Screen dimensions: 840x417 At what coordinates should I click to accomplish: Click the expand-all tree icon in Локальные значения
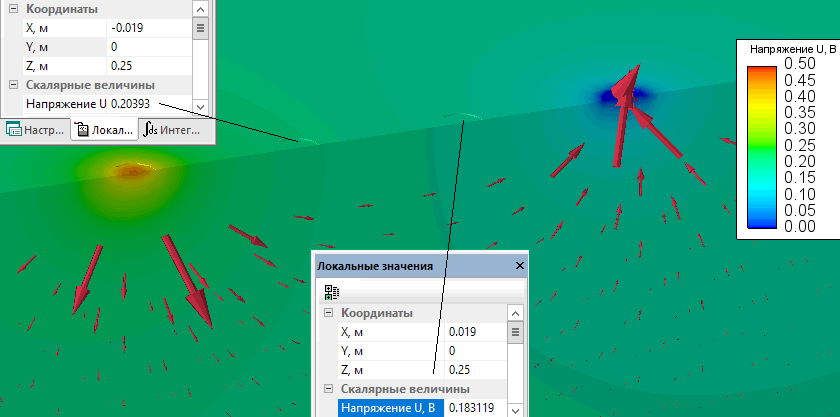pos(332,293)
